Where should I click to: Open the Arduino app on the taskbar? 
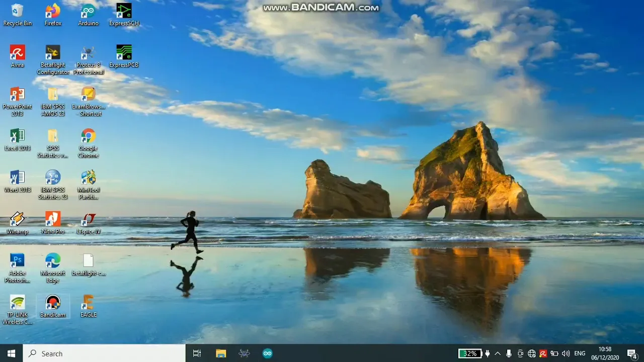pos(268,353)
